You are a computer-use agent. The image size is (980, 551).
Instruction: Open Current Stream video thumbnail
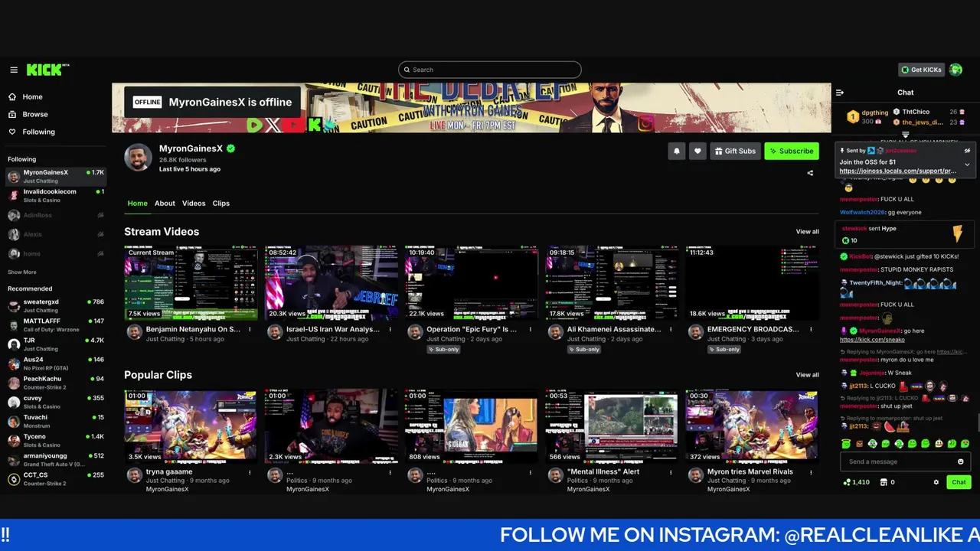[191, 282]
